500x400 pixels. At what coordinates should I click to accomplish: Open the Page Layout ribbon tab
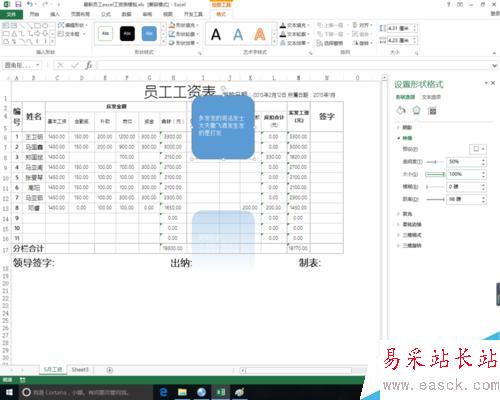[80, 14]
